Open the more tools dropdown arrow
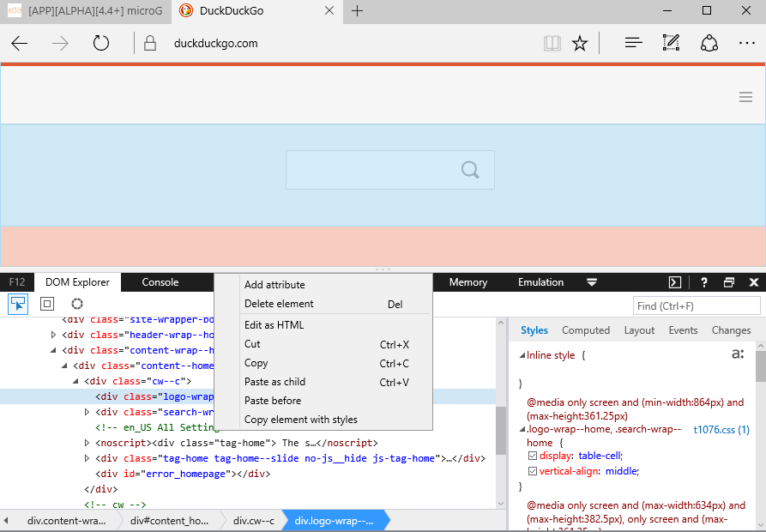Screen dimensions: 766x532 pyautogui.click(x=592, y=282)
